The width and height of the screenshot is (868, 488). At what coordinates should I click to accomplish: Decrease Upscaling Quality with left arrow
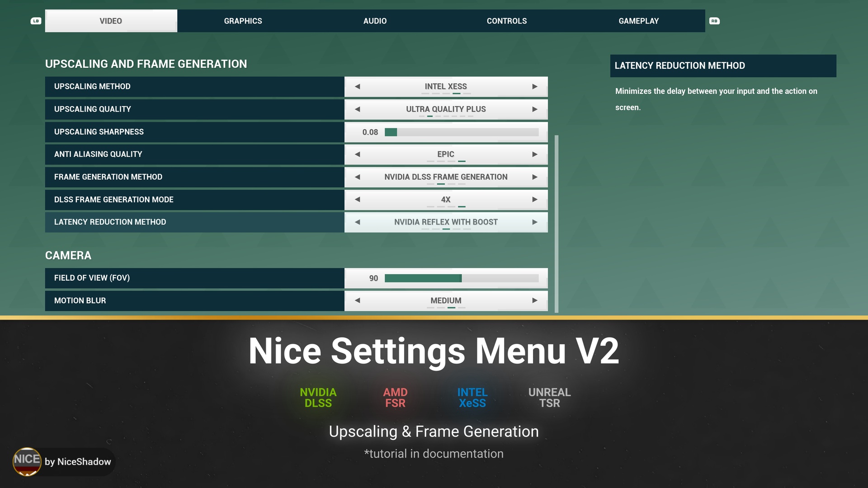[x=357, y=109]
